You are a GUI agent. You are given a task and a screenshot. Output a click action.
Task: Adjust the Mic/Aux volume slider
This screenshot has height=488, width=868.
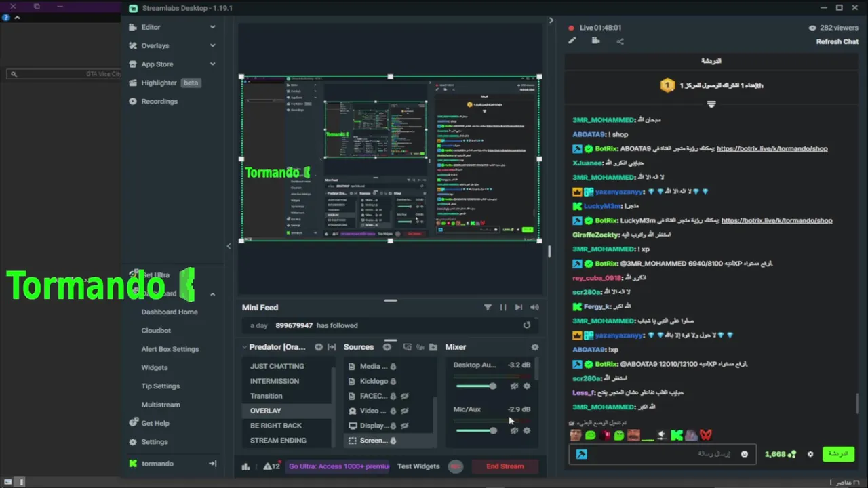point(476,430)
